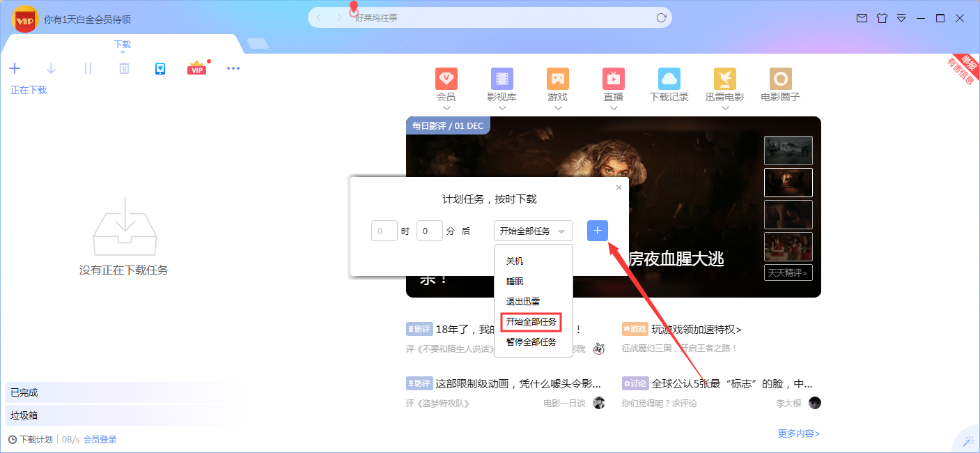The image size is (980, 453).
Task: Open the more options ellipsis toolbar icon
Action: click(x=233, y=68)
